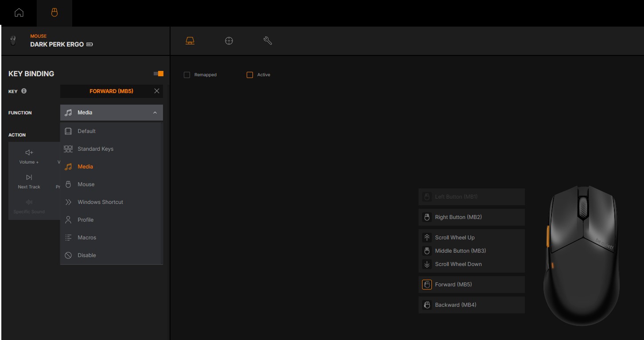This screenshot has width=644, height=340.
Task: Open the mouse device tab icon
Action: [x=54, y=13]
